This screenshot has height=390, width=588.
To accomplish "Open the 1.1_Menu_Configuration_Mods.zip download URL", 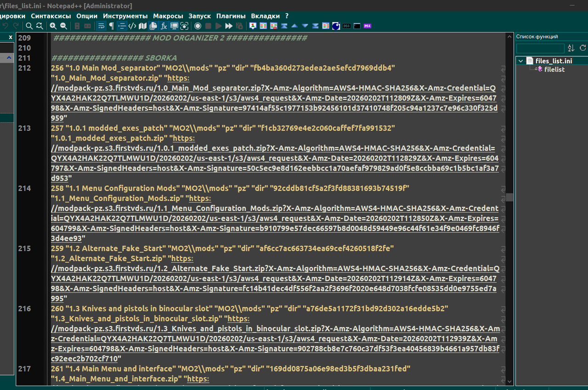I will (x=275, y=218).
